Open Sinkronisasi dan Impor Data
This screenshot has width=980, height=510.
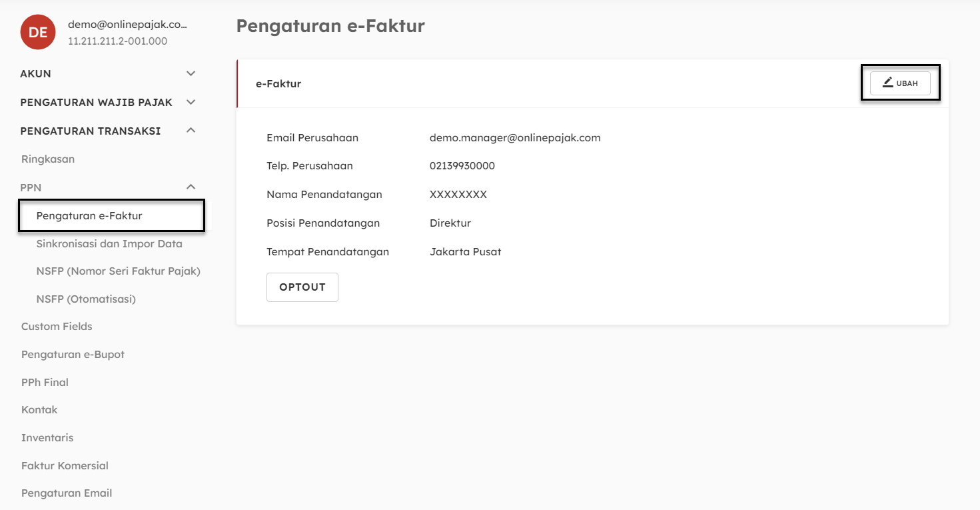point(109,244)
